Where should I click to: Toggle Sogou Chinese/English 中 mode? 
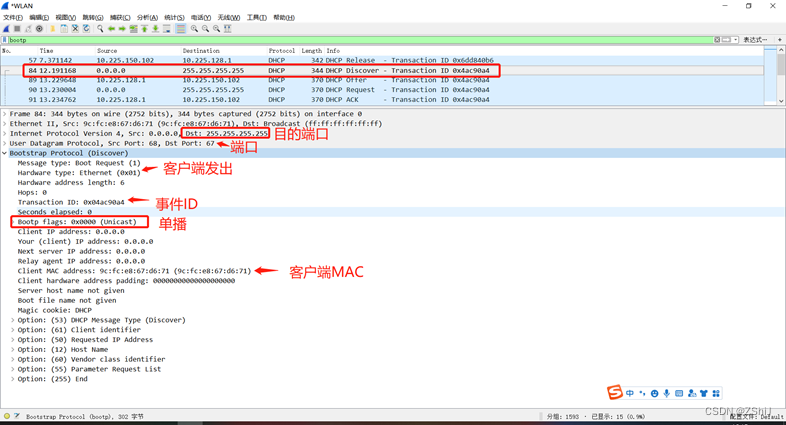coord(630,393)
